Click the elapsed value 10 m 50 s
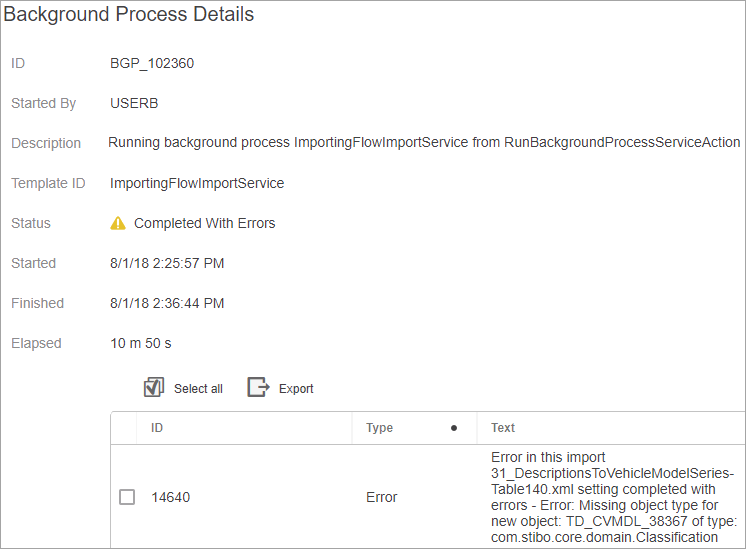 click(x=141, y=343)
